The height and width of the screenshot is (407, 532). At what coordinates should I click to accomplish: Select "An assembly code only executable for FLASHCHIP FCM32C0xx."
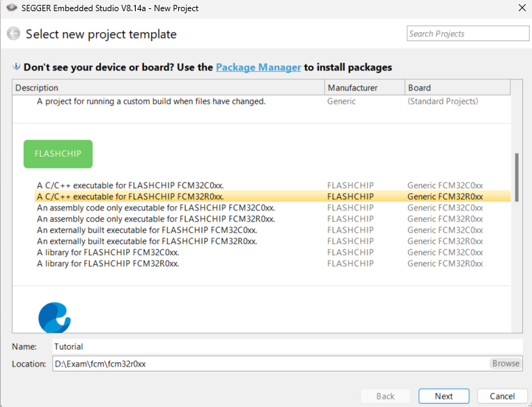(156, 208)
